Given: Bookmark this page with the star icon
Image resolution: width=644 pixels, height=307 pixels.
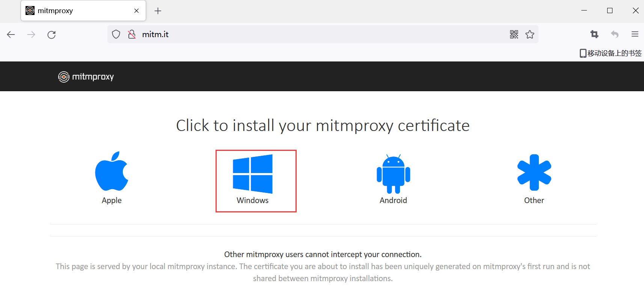Looking at the screenshot, I should (530, 35).
